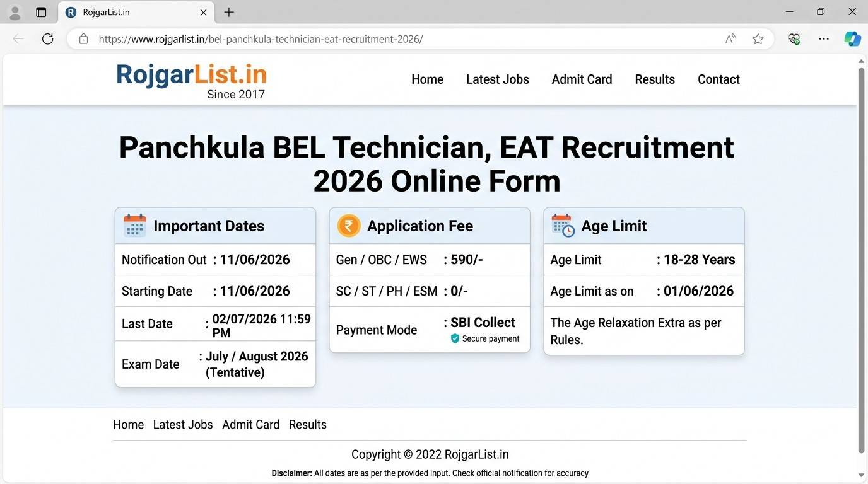Open Admit Card in top navigation
868x484 pixels.
click(x=582, y=79)
